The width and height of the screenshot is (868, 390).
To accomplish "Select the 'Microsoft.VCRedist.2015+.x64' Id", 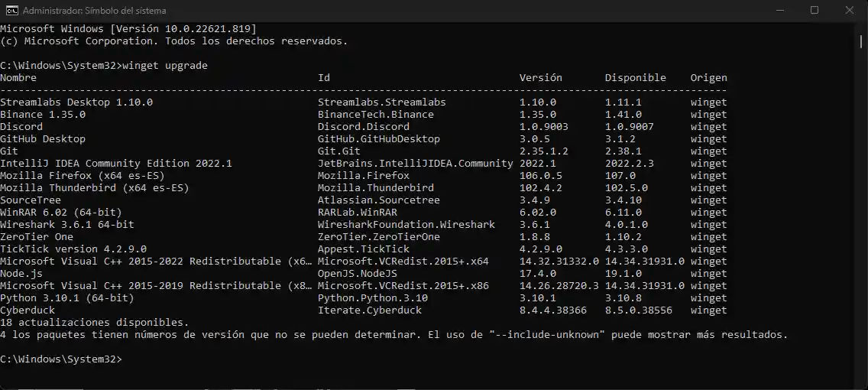I will click(403, 261).
